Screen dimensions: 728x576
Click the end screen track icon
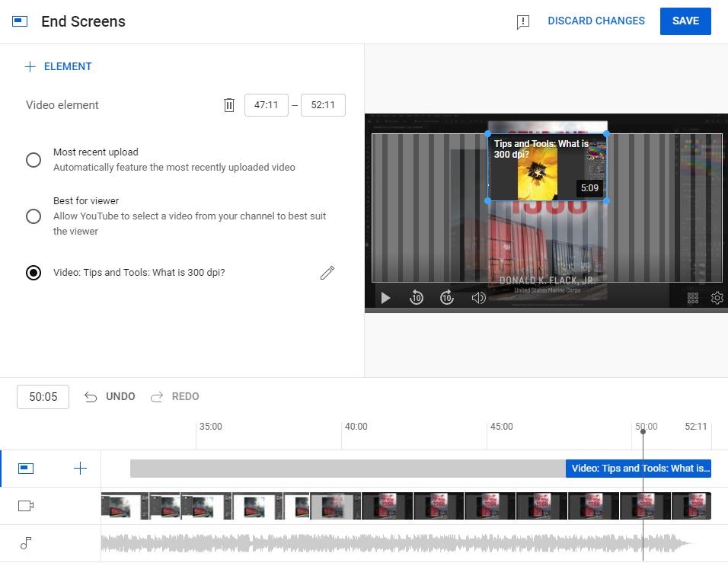pos(26,469)
